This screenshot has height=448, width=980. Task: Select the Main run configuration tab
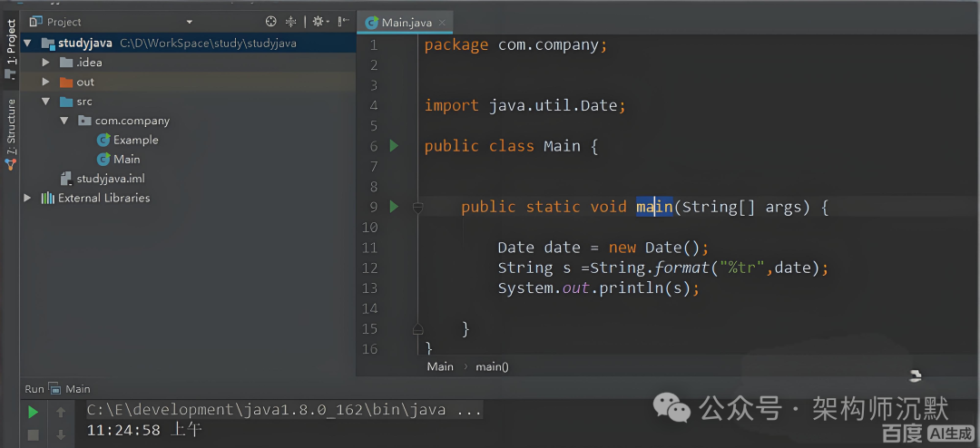click(x=69, y=389)
